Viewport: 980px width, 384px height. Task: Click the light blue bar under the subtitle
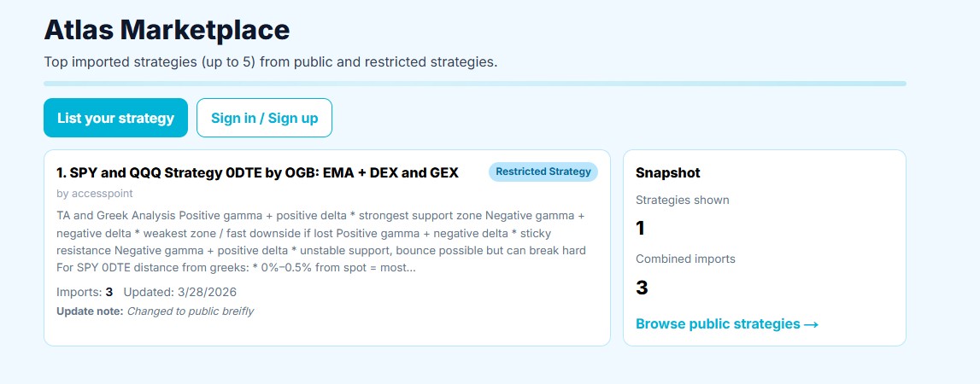coord(474,84)
